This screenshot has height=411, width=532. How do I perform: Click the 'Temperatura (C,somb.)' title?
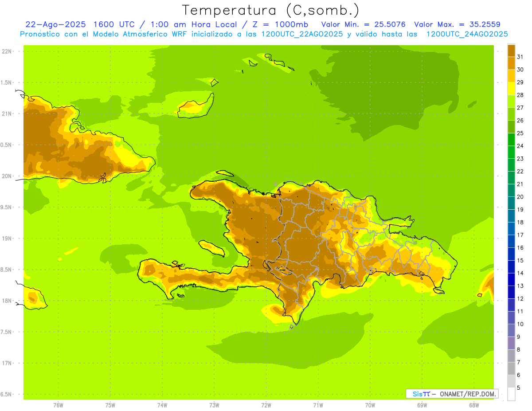tap(271, 10)
